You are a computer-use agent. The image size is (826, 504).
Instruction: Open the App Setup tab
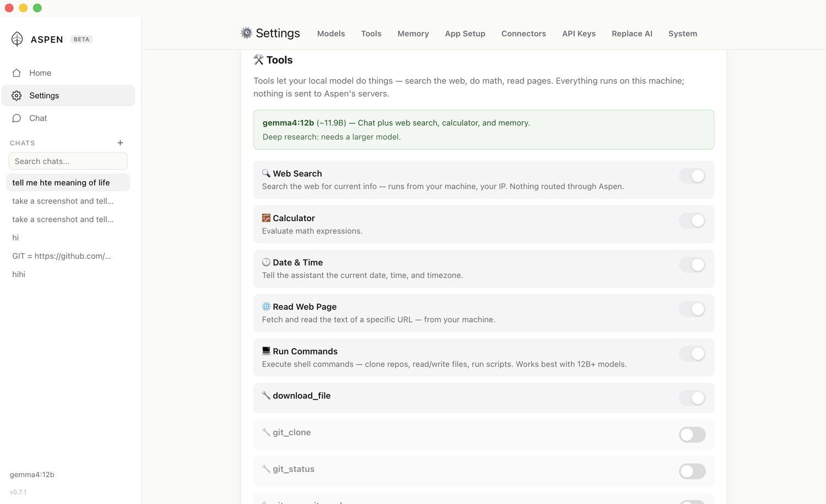point(465,34)
